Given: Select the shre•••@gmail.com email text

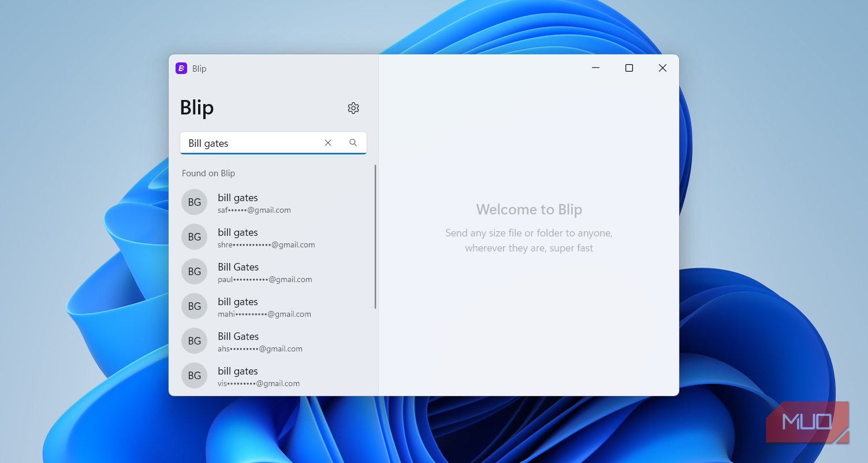Looking at the screenshot, I should tap(266, 245).
